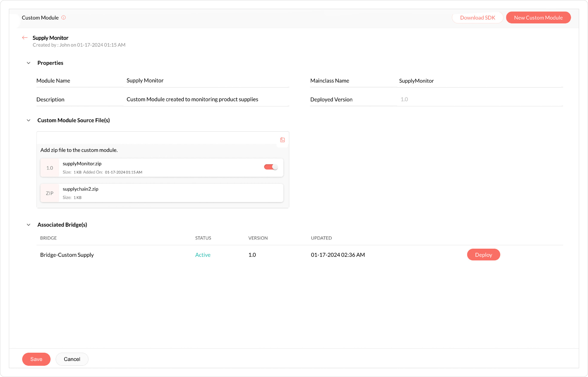Click the 1.0 version badge of supplyMonitor.zip
The height and width of the screenshot is (377, 588).
[50, 168]
